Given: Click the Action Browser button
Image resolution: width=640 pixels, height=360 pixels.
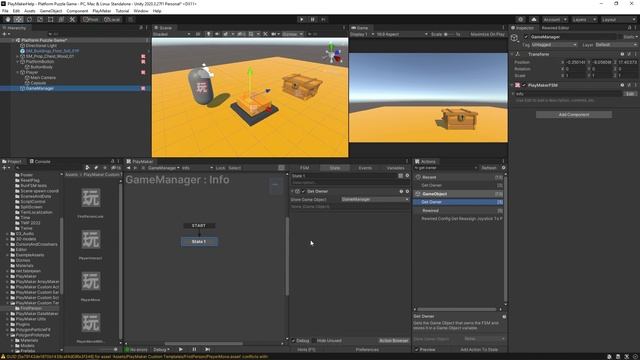Looking at the screenshot, I should click(393, 340).
